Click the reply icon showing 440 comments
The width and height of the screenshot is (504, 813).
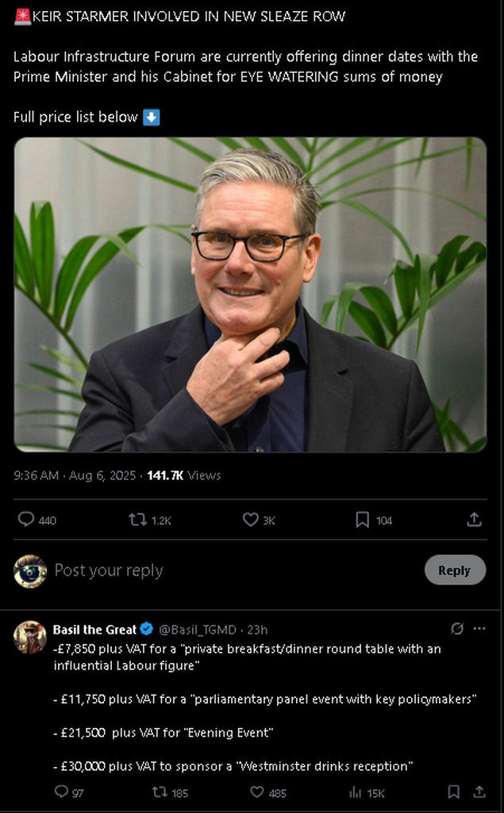[27, 519]
